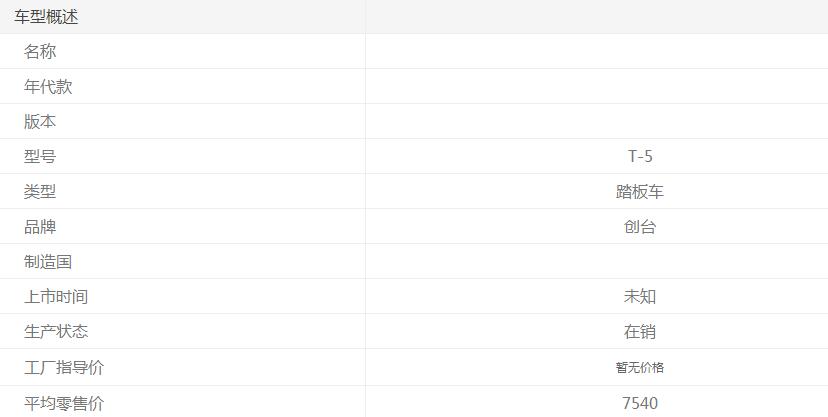
Task: Click the T-5 model value
Action: click(x=640, y=157)
